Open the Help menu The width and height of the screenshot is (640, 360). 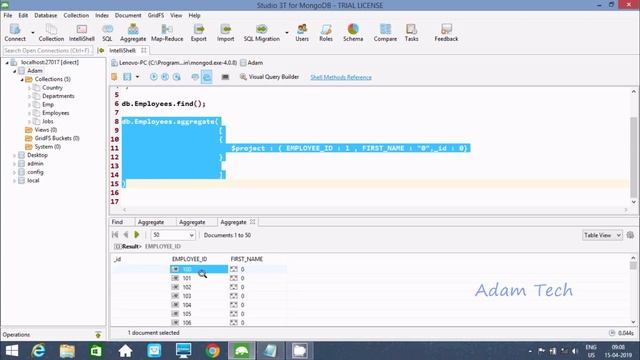click(x=194, y=15)
